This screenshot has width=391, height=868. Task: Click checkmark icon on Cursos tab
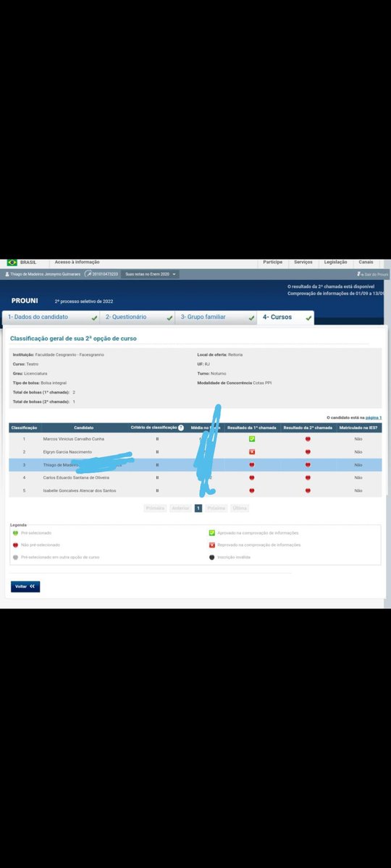pyautogui.click(x=308, y=318)
